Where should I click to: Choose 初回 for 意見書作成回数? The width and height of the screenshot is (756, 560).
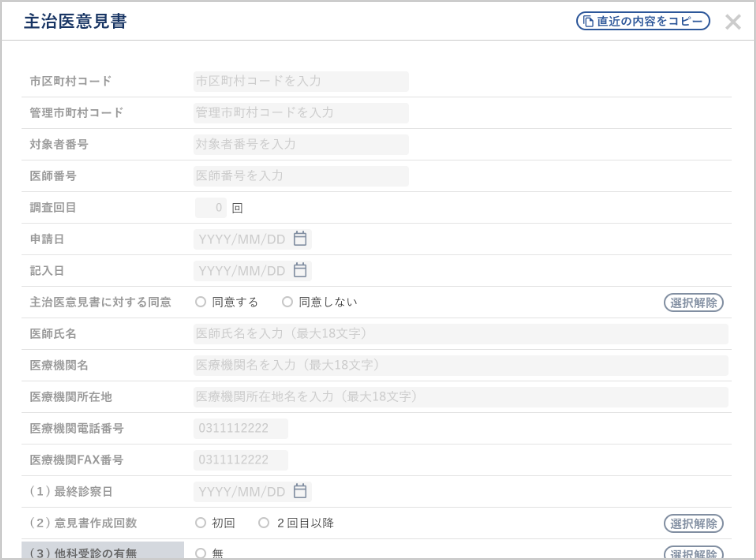pyautogui.click(x=201, y=523)
